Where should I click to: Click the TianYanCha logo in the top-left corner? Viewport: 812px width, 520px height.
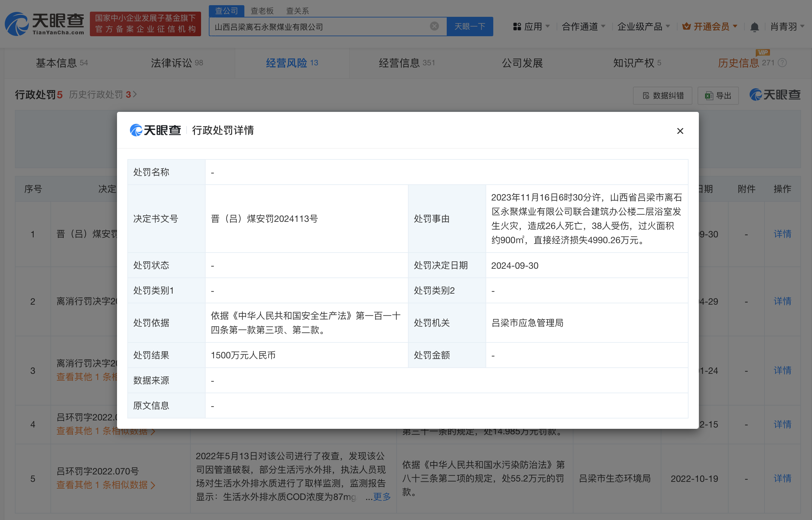[44, 24]
